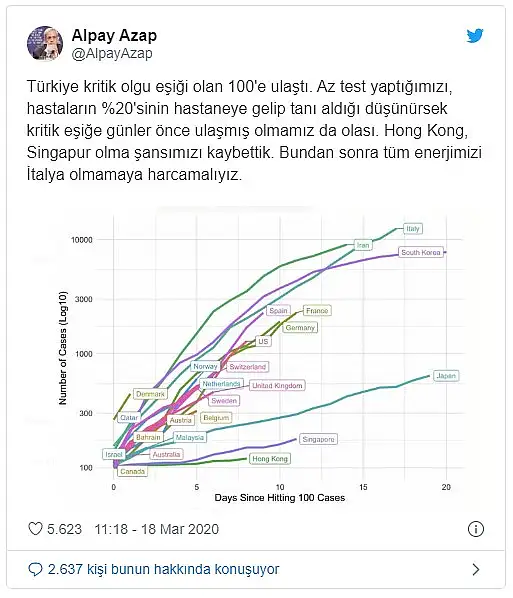Like the tweet with heart icon
The image size is (513, 598).
point(35,529)
